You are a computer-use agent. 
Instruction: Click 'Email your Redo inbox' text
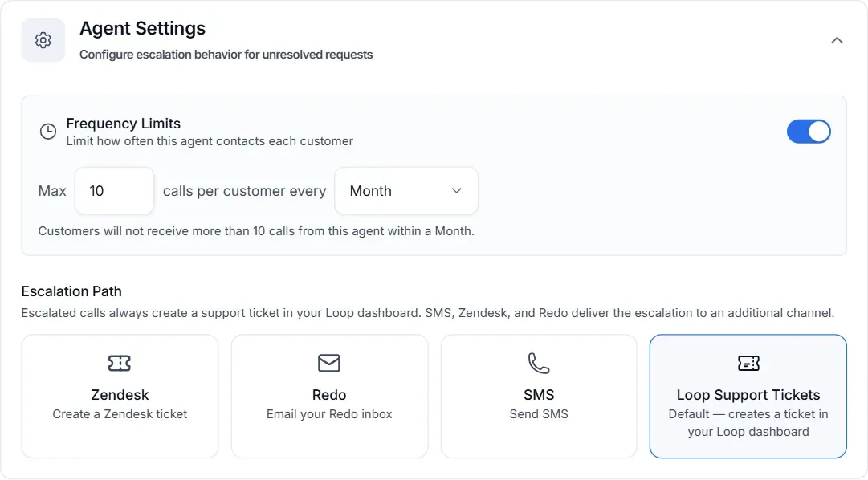click(329, 414)
